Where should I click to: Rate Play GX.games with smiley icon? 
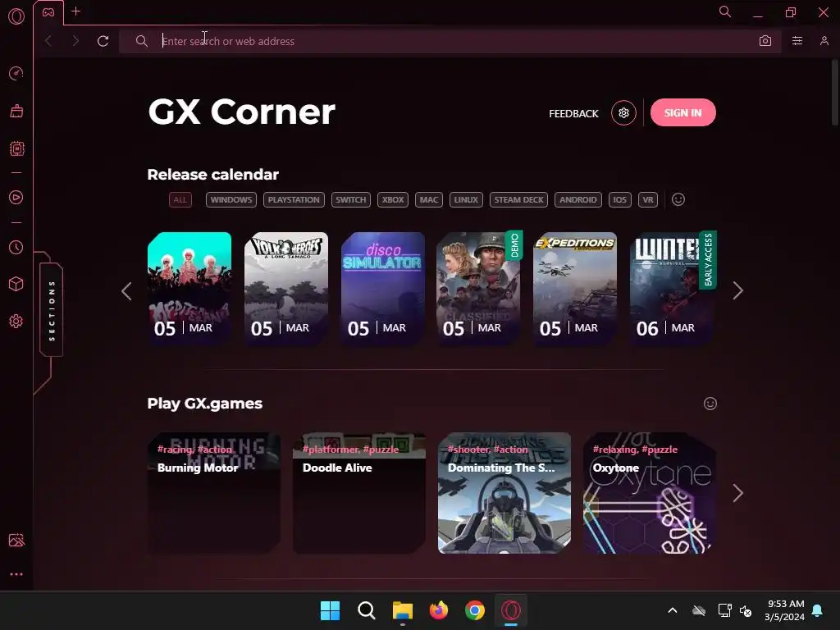point(710,404)
